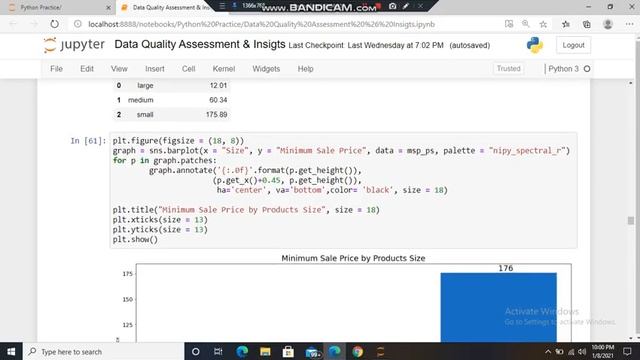Click the zoom magnifier icon in address bar
The image size is (640, 360).
[526, 24]
